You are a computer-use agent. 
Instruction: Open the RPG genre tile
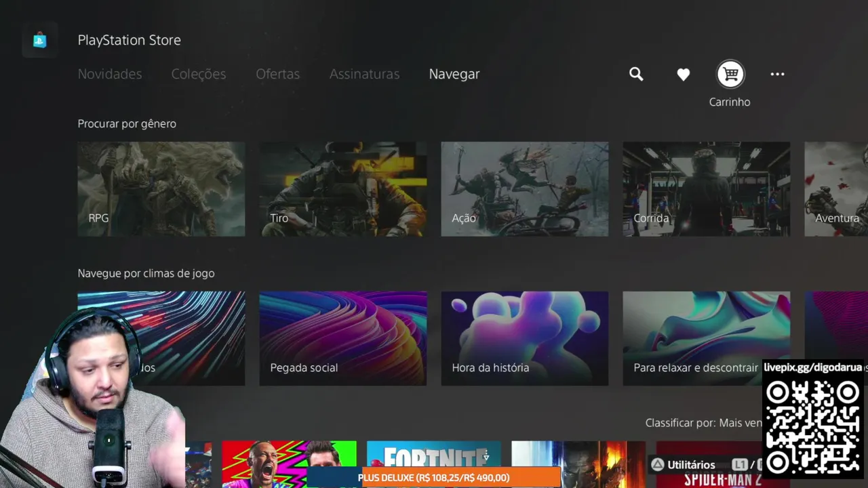161,189
